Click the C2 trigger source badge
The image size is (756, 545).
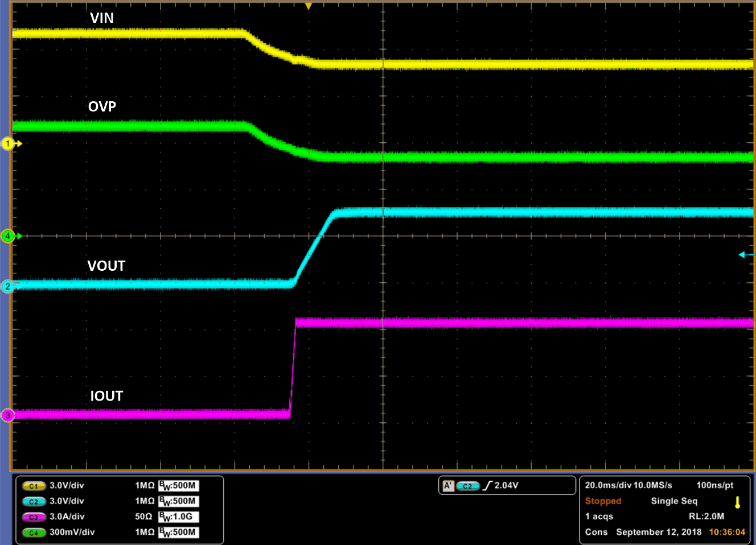467,486
